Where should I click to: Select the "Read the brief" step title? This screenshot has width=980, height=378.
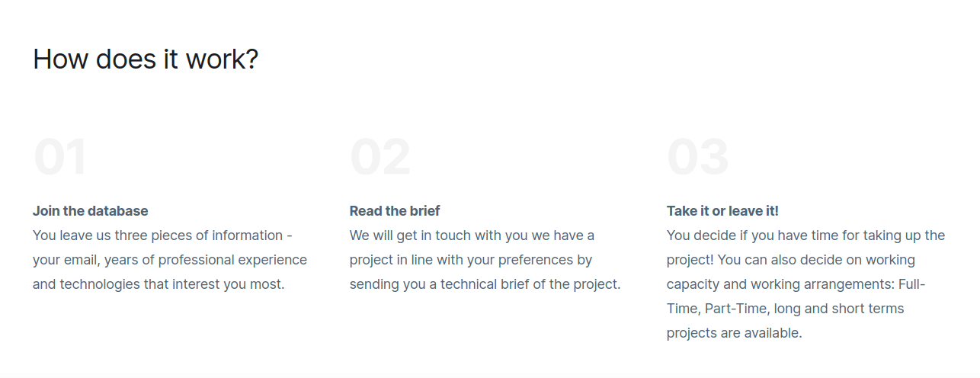click(x=395, y=211)
